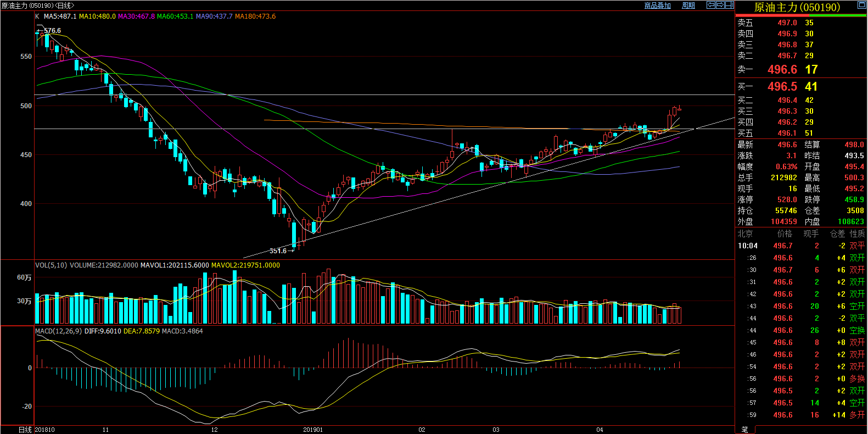Click the 201810 date axis label

[x=45, y=430]
